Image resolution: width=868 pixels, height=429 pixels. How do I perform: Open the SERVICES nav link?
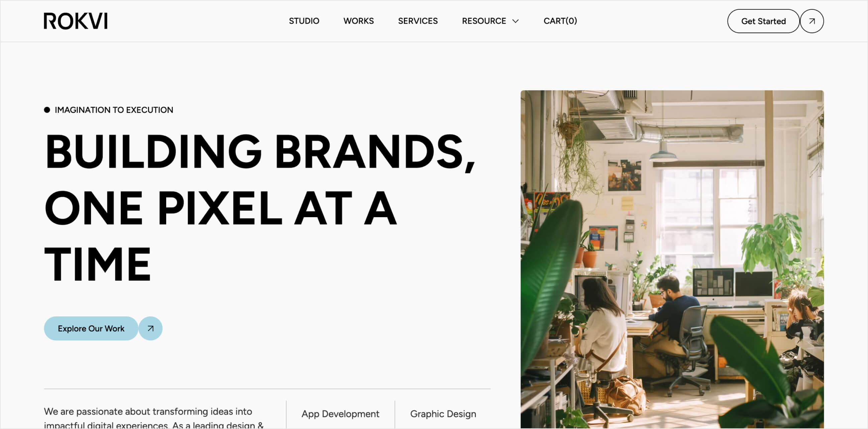[418, 21]
